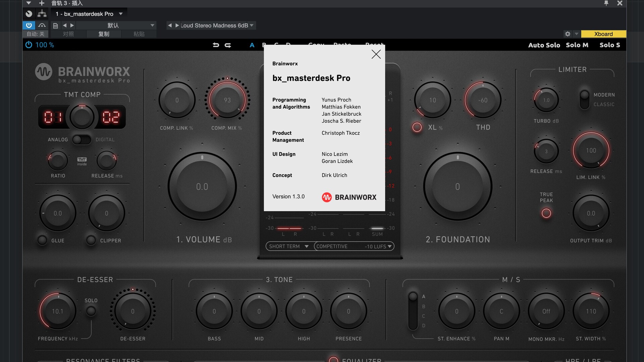Toggle the ANALOG / DIGITAL switch
644x362 pixels.
(82, 139)
